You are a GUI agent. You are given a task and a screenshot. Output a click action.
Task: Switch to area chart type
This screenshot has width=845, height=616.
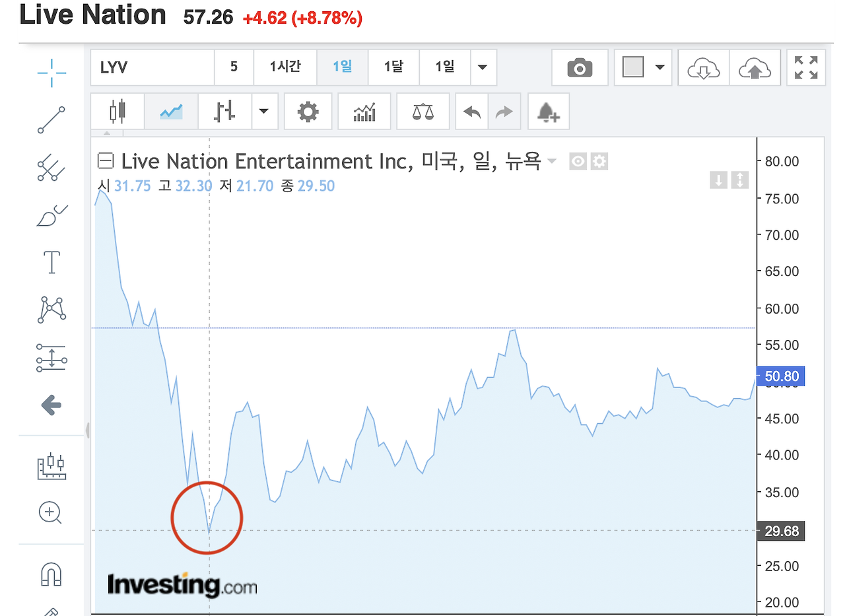coord(171,111)
